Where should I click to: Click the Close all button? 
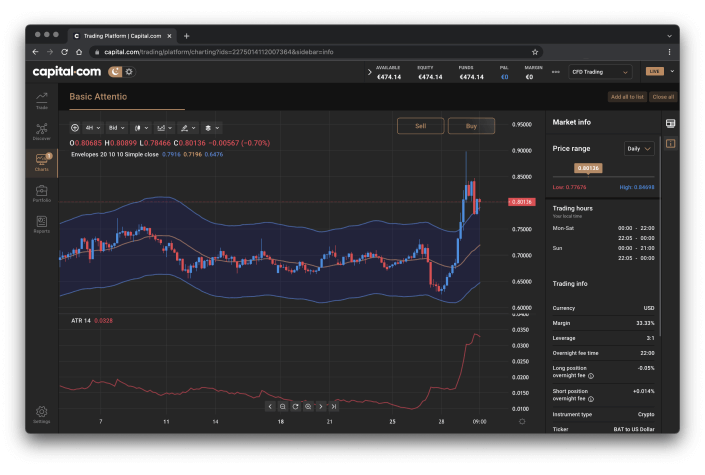[x=663, y=97]
